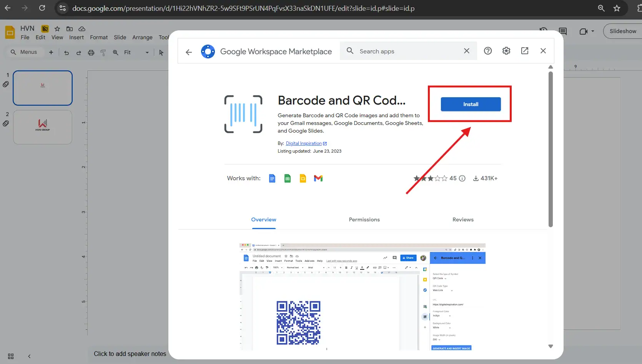The image size is (642, 364).
Task: Open the Fit zoom dropdown
Action: (x=136, y=52)
